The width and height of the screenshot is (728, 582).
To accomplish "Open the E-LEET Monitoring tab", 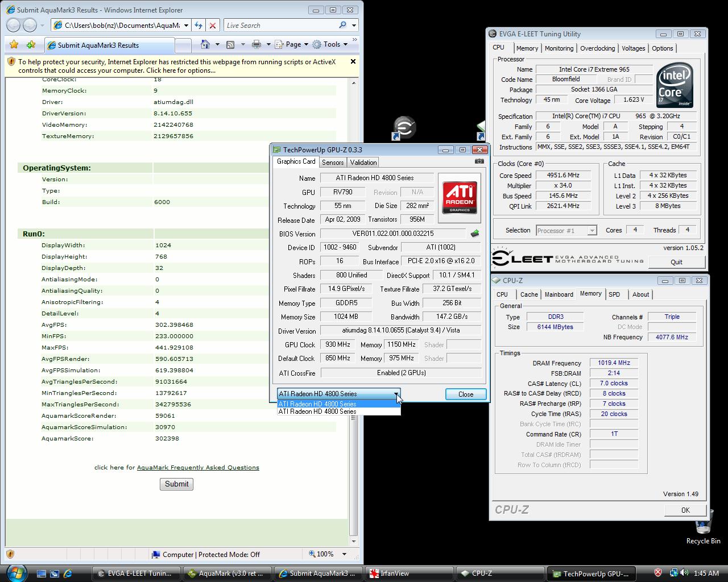I will click(559, 48).
